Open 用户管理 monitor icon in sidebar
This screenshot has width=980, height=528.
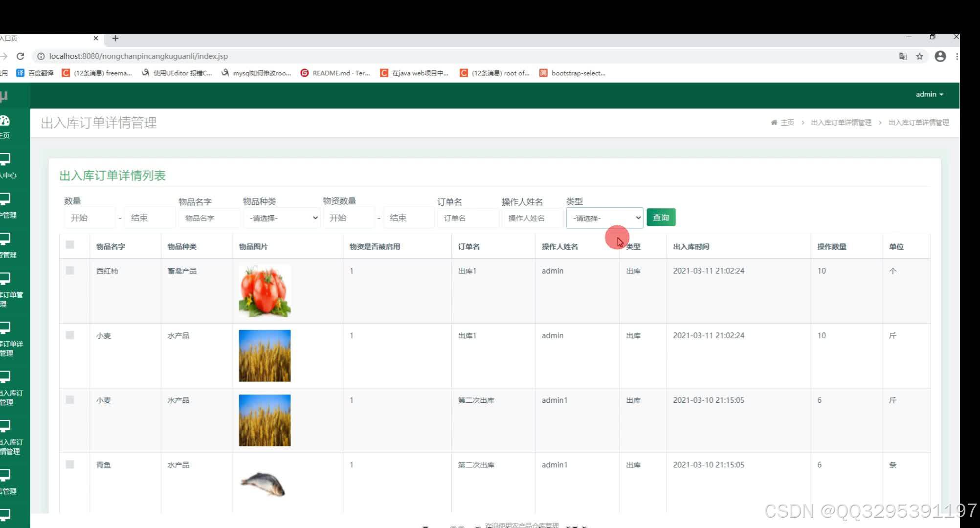[5, 199]
